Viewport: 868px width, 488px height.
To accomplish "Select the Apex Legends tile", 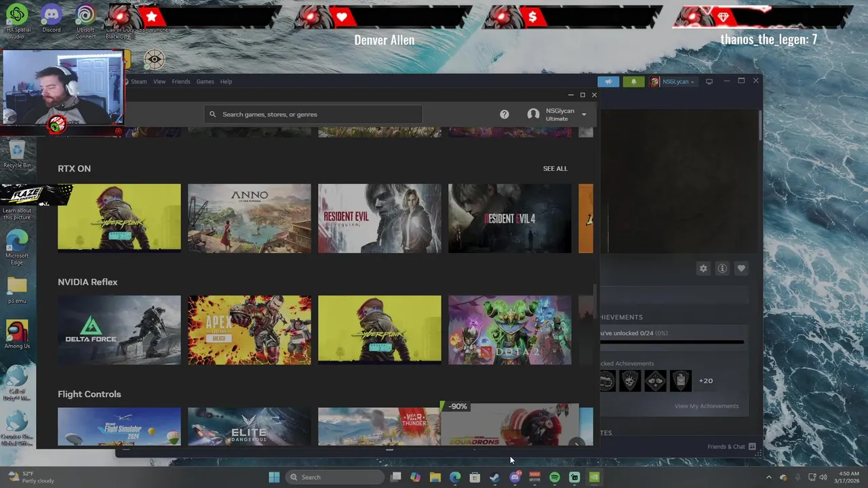I will tap(250, 330).
